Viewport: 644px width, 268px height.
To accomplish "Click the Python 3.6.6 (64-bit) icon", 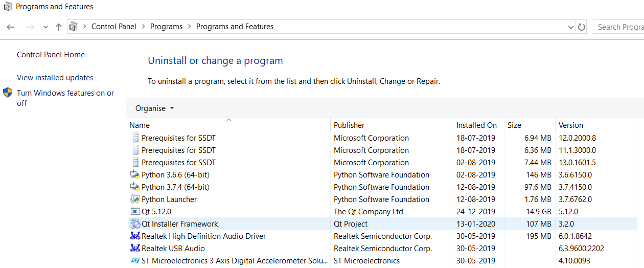I will click(135, 175).
